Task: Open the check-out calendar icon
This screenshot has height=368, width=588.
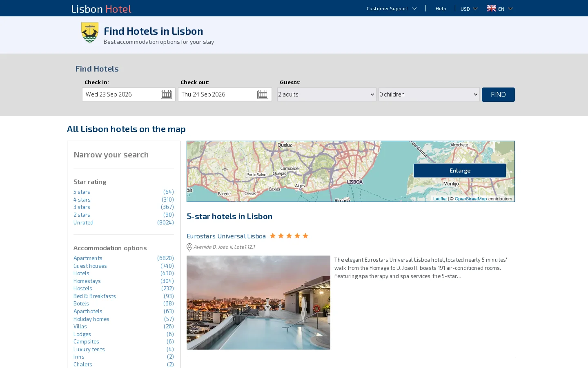Action: [263, 94]
